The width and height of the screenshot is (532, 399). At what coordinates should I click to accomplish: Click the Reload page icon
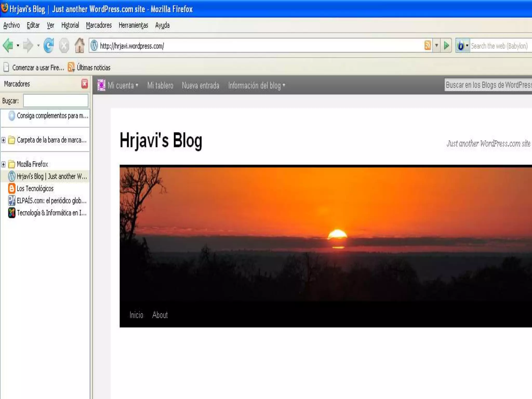[x=49, y=46]
